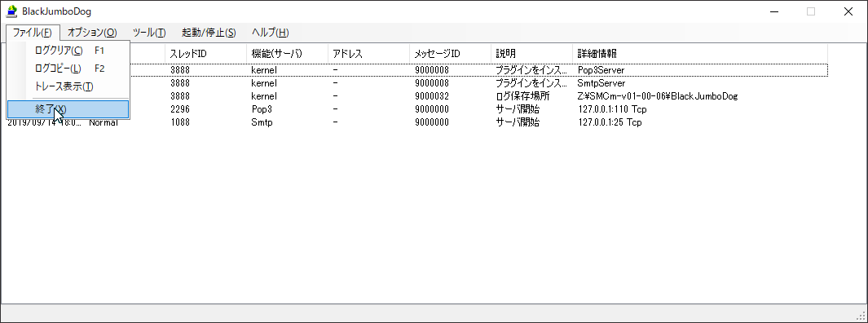The image size is (868, 323).
Task: Click プラグインをインス... in the SmtpServer row
Action: point(531,83)
